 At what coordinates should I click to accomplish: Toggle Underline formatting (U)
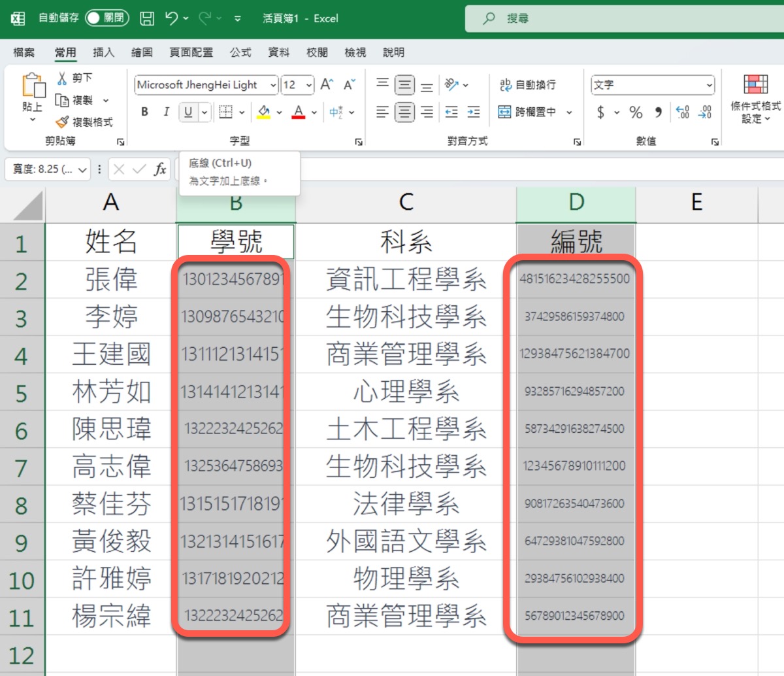tap(188, 112)
